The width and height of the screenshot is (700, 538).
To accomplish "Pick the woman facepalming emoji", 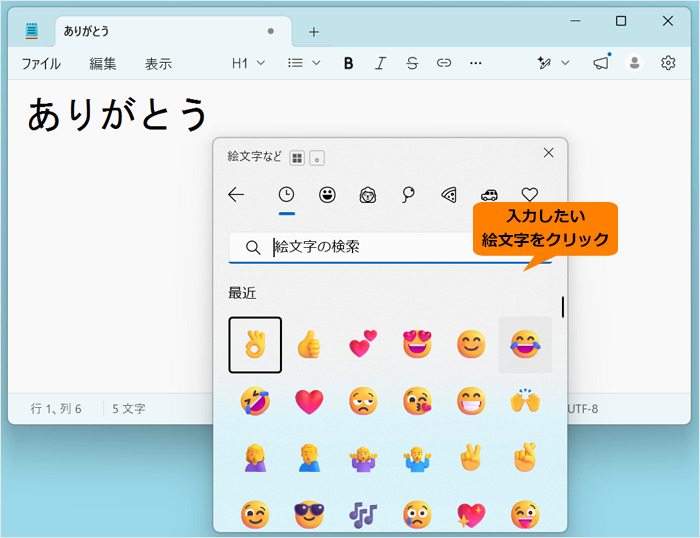I will (255, 458).
